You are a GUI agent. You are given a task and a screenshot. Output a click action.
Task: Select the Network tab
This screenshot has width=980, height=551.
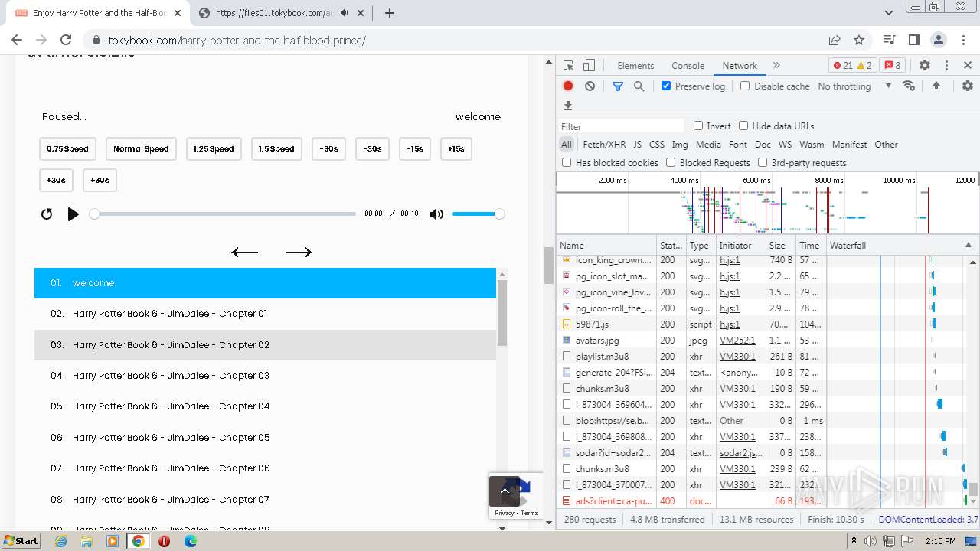point(740,66)
